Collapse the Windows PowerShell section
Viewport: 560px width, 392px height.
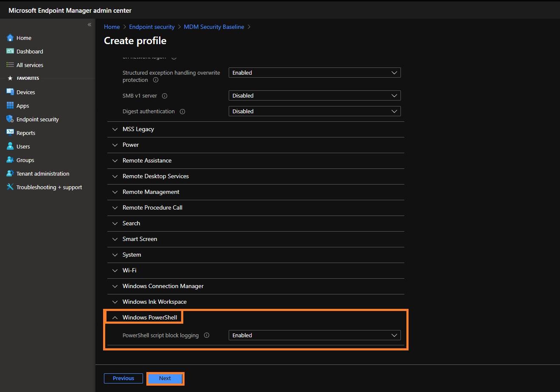click(x=256, y=318)
